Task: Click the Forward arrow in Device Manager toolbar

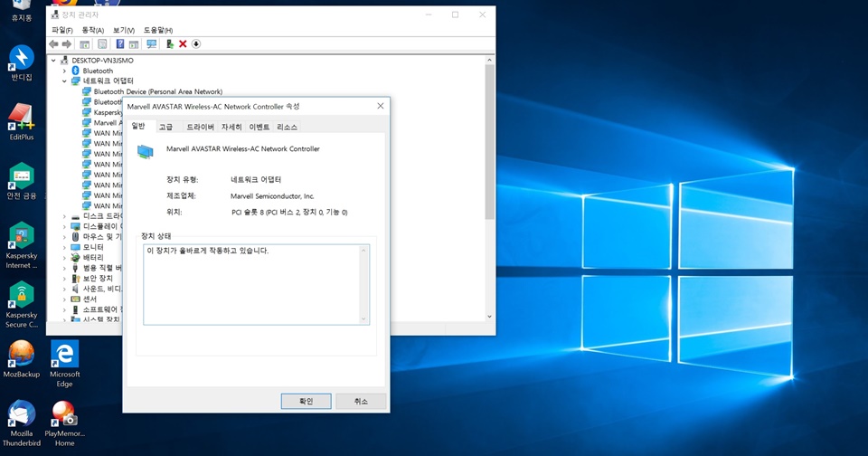Action: tap(66, 43)
